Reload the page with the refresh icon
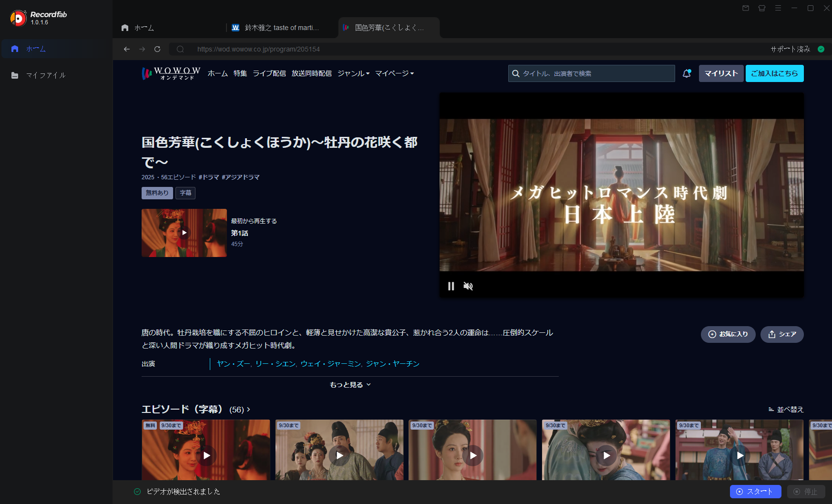832x504 pixels. (157, 49)
